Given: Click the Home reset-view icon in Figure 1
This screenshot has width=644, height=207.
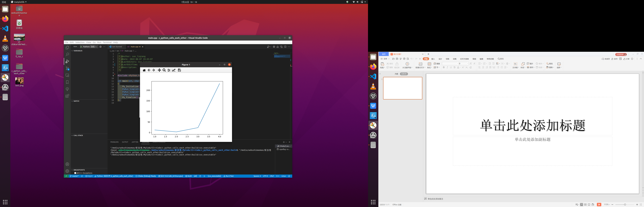Looking at the screenshot, I should coord(144,70).
